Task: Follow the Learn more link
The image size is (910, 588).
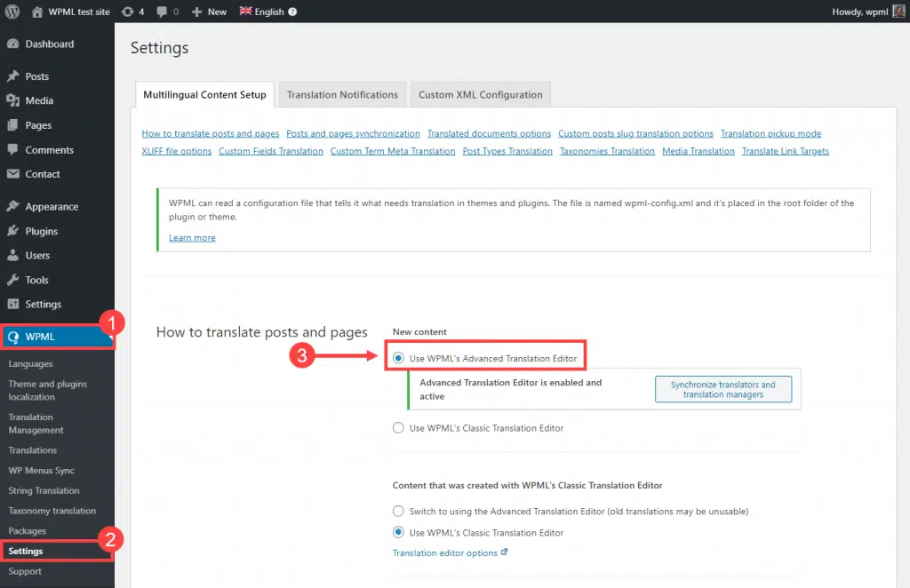Action: click(x=192, y=238)
